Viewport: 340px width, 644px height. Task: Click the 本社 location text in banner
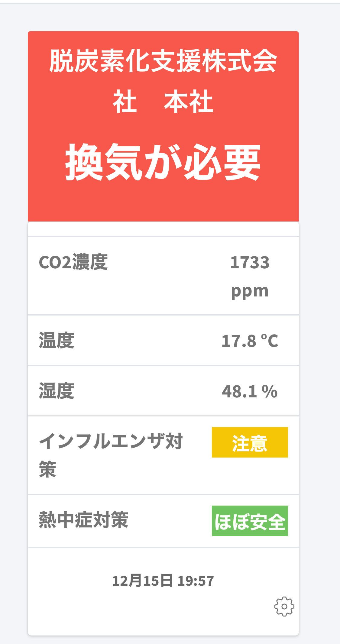[x=189, y=102]
